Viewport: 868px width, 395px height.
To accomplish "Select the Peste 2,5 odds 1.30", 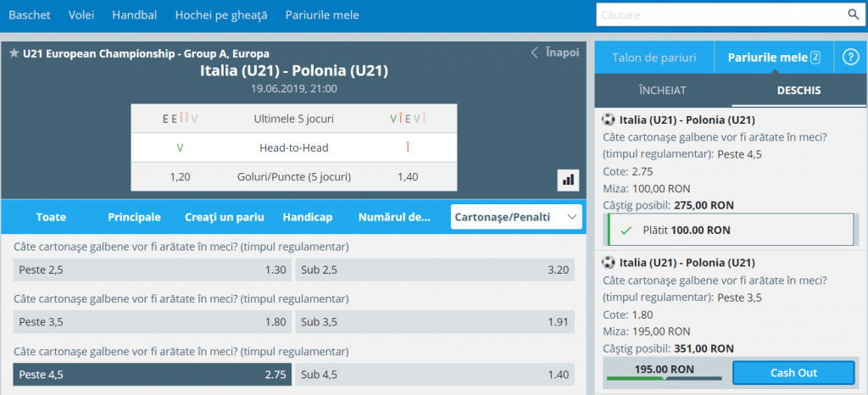I will pyautogui.click(x=153, y=271).
